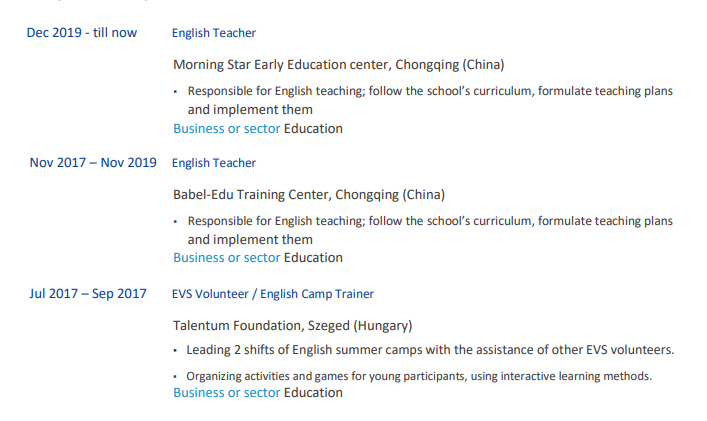Select 'EVS Volunteer / English Camp Trainer' title
This screenshot has height=421, width=707.
(x=273, y=294)
